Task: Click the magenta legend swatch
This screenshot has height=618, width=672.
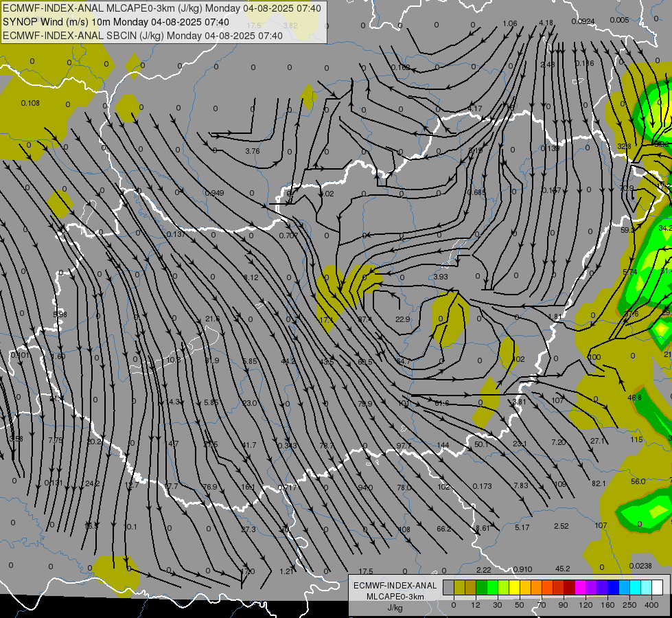Action: (580, 587)
